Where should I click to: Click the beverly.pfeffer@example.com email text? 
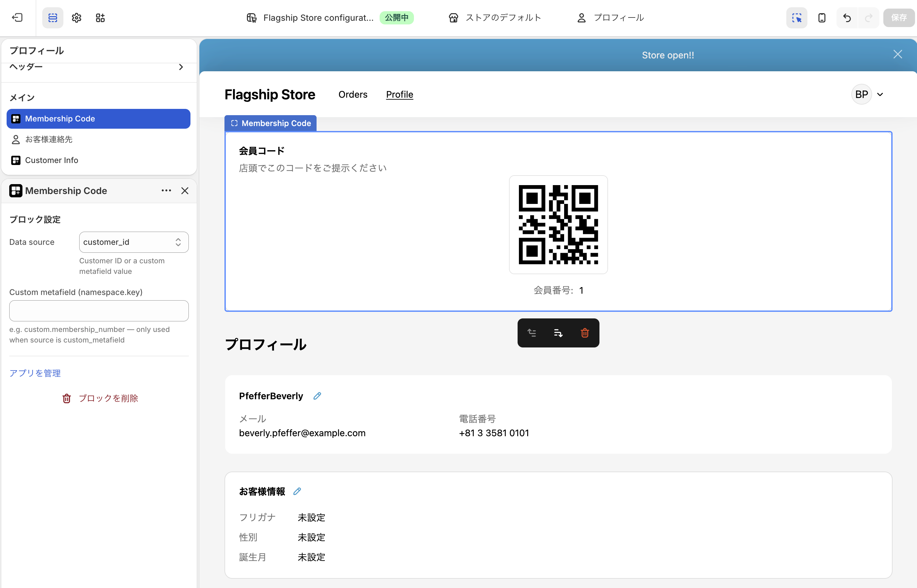tap(302, 433)
